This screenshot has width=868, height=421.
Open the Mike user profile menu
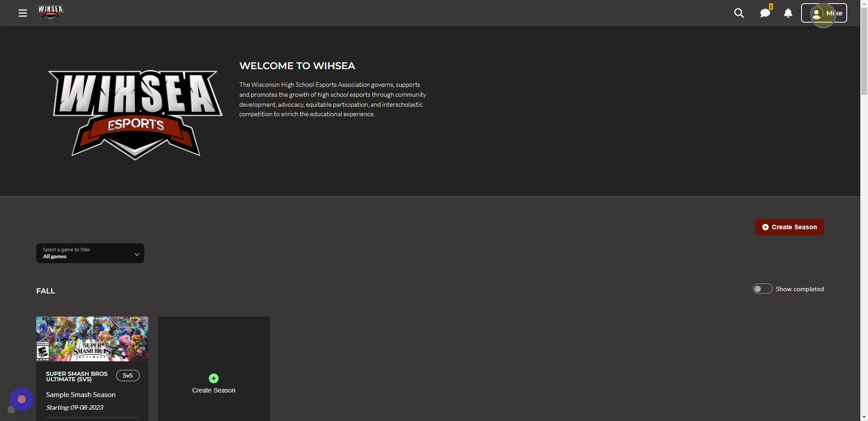coord(824,13)
